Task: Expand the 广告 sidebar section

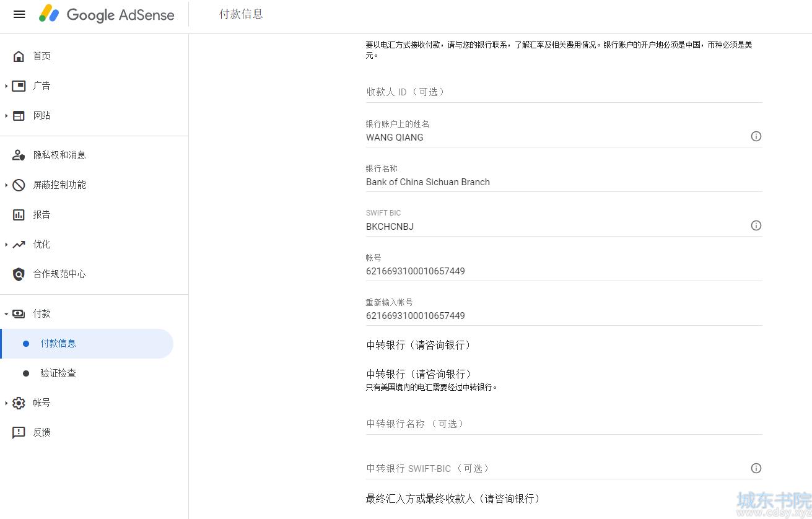Action: 6,86
